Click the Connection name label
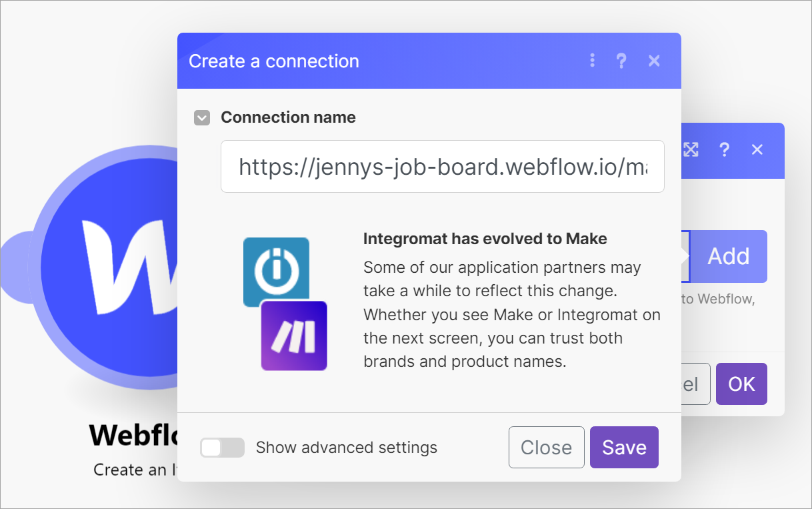The height and width of the screenshot is (509, 812). click(288, 117)
